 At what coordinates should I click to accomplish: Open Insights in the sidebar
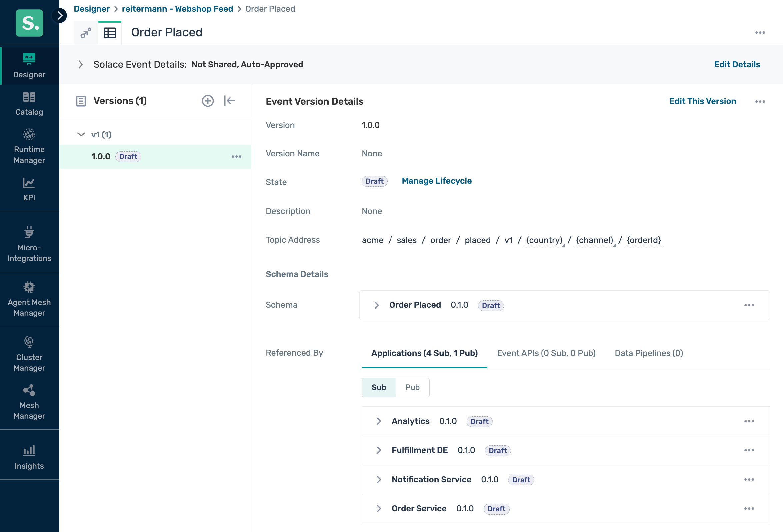(29, 457)
